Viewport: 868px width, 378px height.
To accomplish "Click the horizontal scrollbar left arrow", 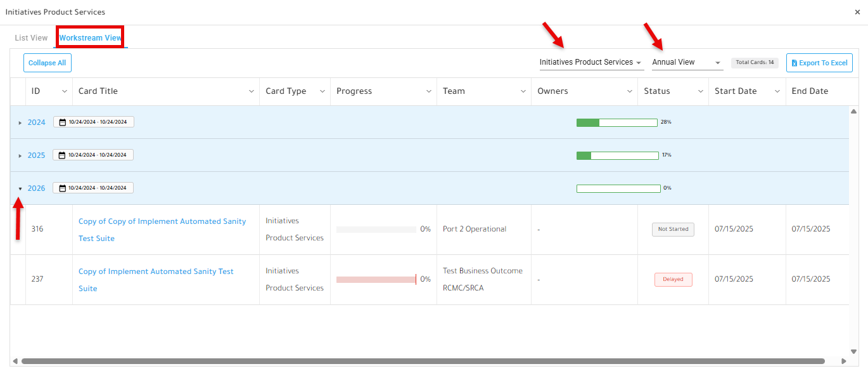I will 15,362.
